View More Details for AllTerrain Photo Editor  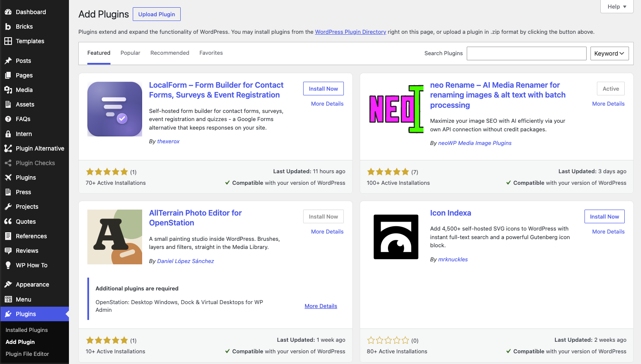point(327,232)
